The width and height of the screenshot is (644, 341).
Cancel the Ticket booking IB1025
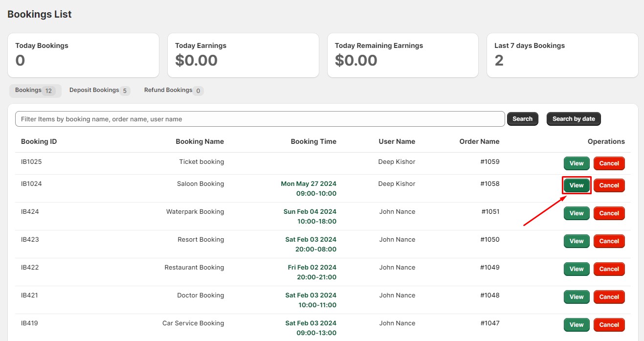[609, 163]
